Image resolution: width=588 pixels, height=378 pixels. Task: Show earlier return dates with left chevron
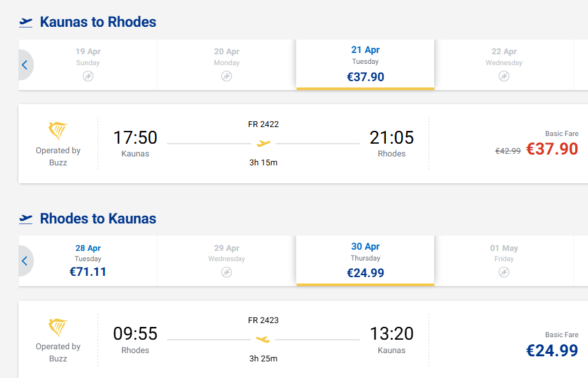click(x=25, y=261)
